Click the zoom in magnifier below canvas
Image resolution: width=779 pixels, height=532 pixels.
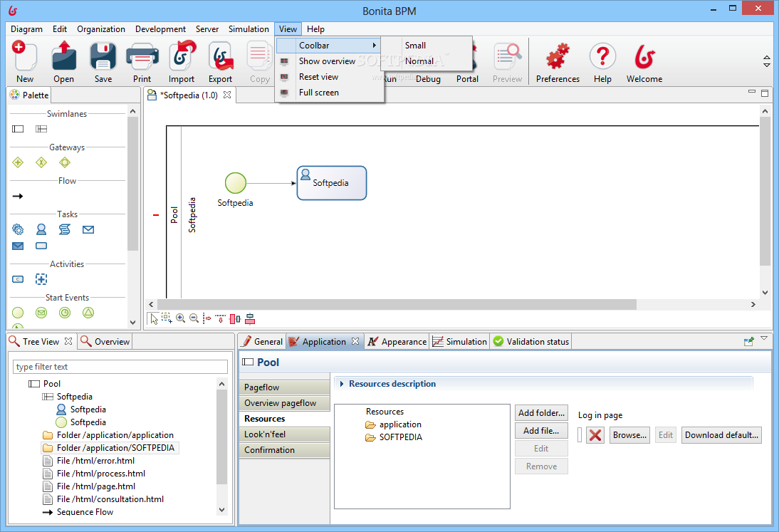click(x=180, y=318)
